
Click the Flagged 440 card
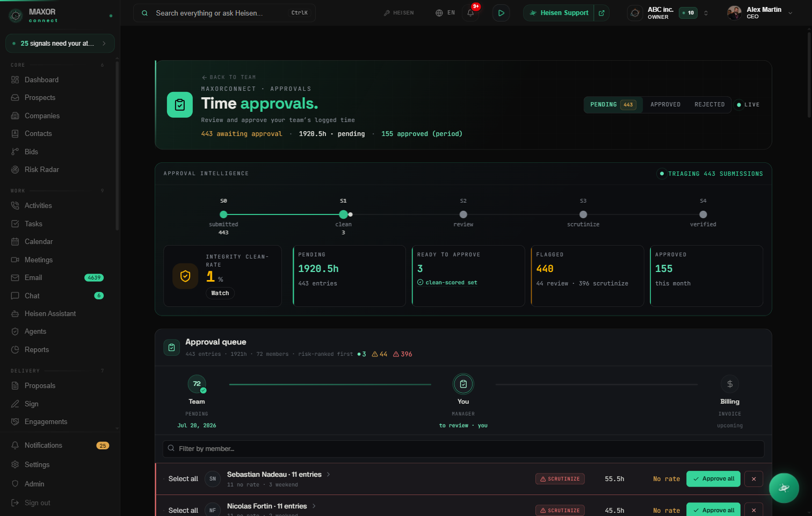click(x=588, y=276)
